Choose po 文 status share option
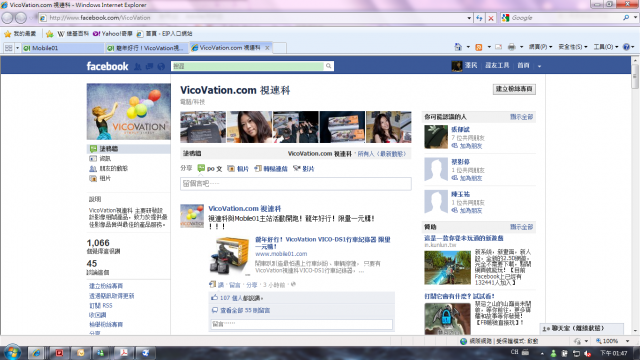Screen dimensions: 640x360 210,169
